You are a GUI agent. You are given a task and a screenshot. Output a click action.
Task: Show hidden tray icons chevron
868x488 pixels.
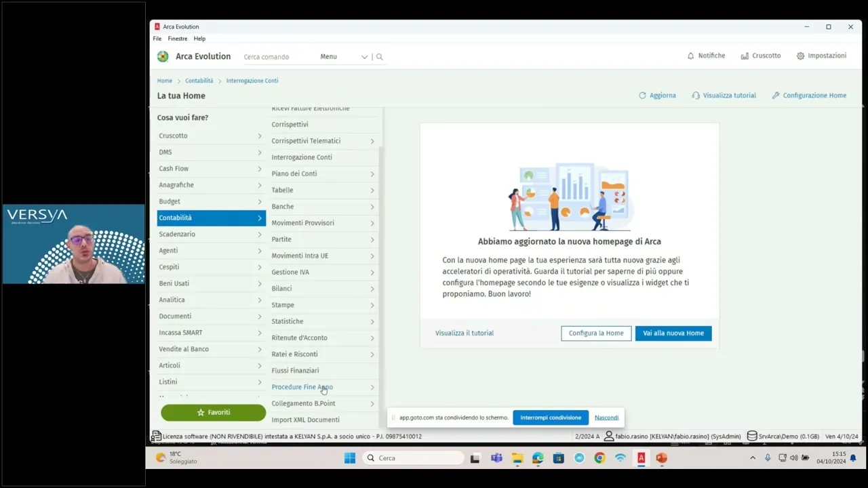pyautogui.click(x=752, y=458)
